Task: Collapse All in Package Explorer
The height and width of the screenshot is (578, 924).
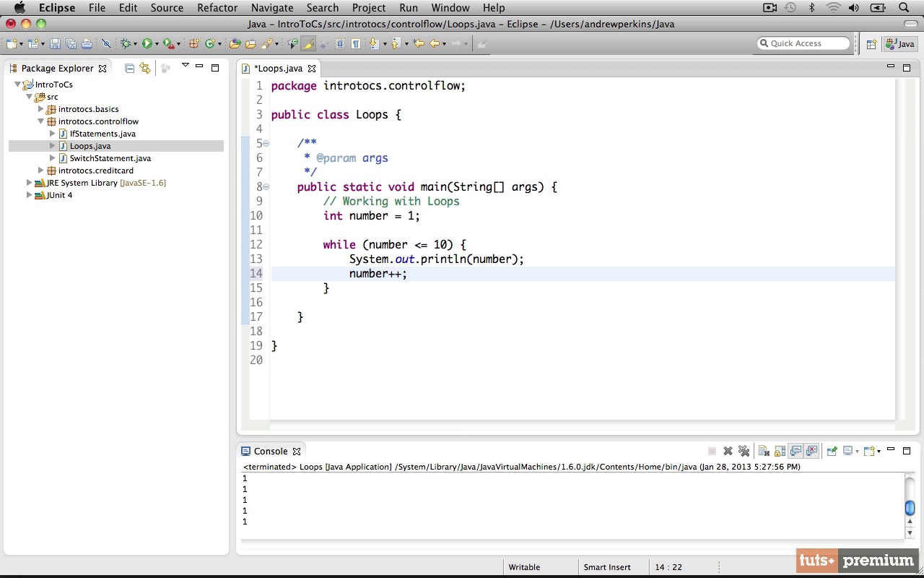Action: click(129, 68)
